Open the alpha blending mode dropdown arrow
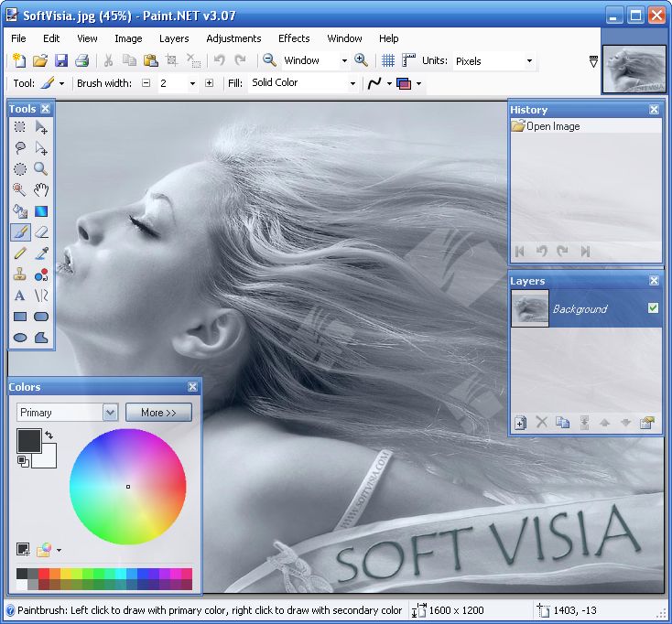 (x=418, y=83)
